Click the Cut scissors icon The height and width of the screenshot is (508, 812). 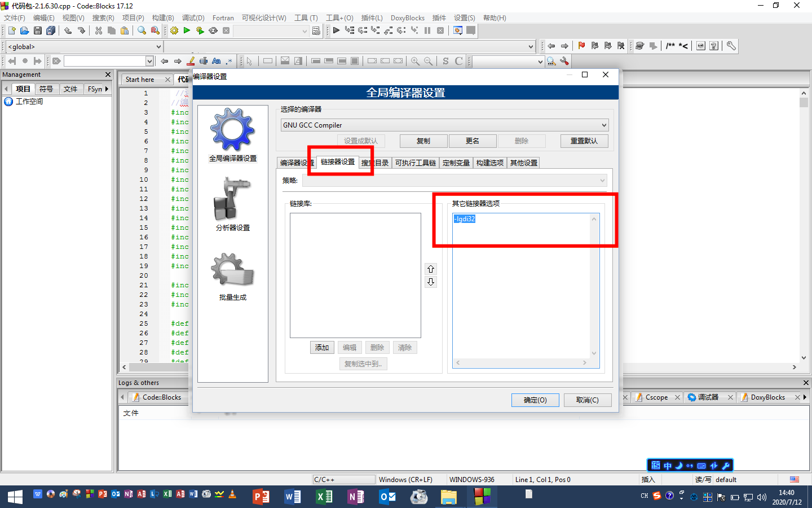tap(99, 30)
